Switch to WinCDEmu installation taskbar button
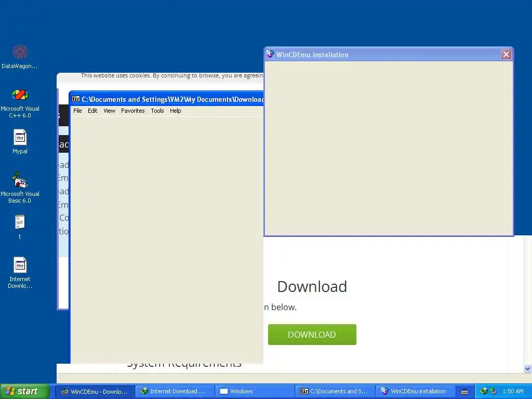532x399 pixels. coord(415,391)
